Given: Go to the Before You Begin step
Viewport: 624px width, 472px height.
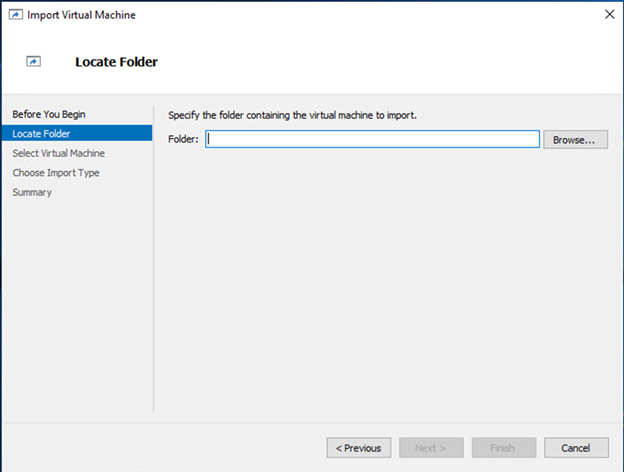Looking at the screenshot, I should coord(49,114).
